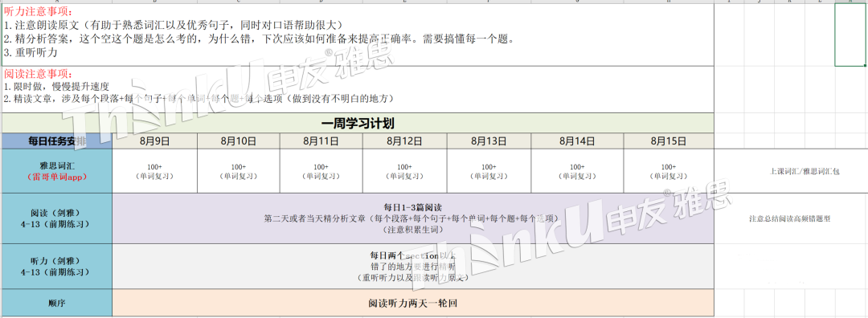Click the active green-bordered empty cell
The height and width of the screenshot is (318, 868).
[x=851, y=35]
